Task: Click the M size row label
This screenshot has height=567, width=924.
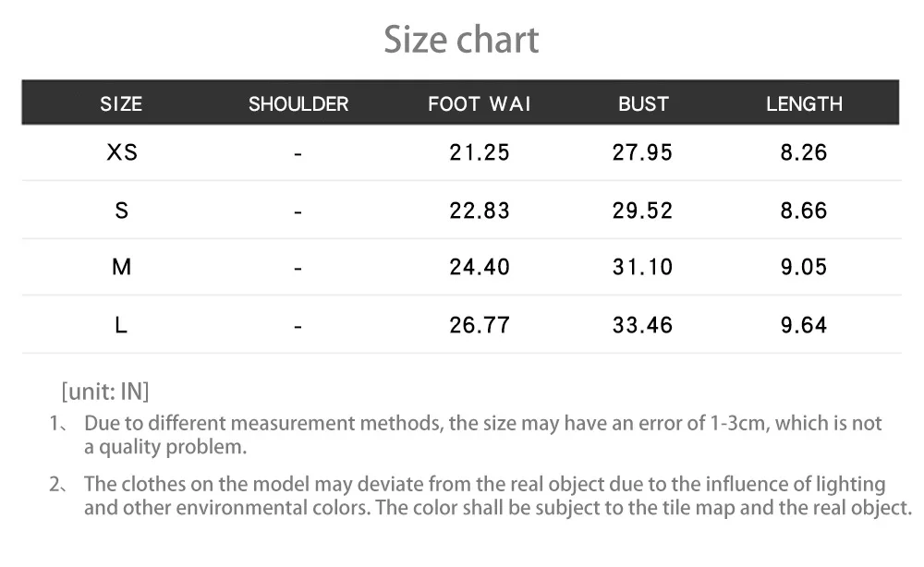Action: [x=121, y=267]
